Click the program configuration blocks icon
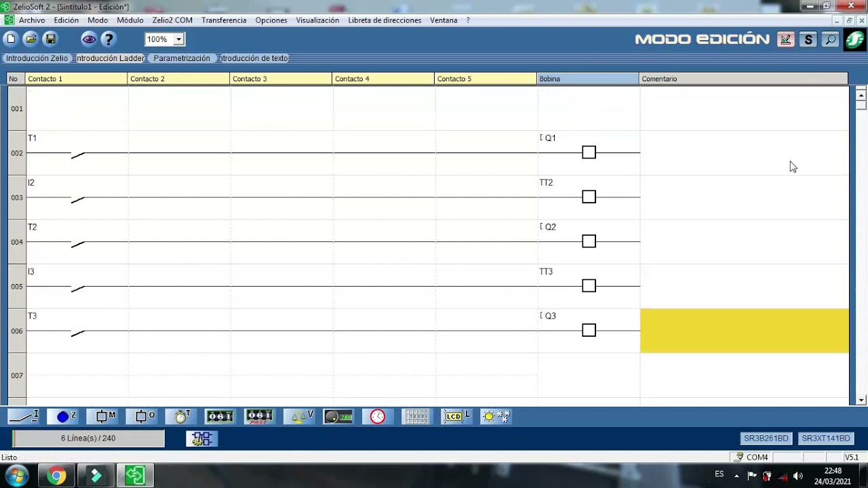 [202, 439]
